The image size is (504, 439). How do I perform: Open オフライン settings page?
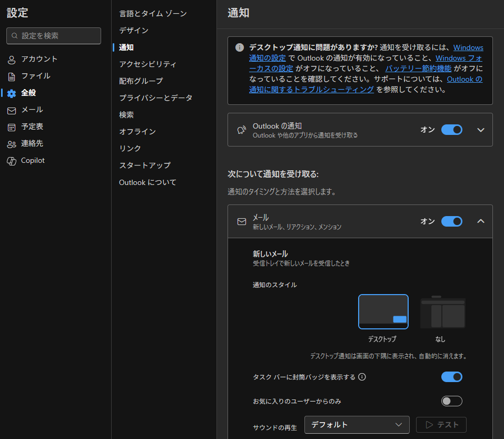point(137,132)
